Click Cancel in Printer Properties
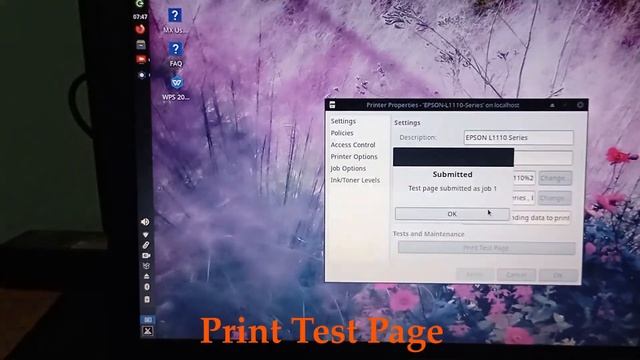Image resolution: width=640 pixels, height=360 pixels. click(x=516, y=275)
